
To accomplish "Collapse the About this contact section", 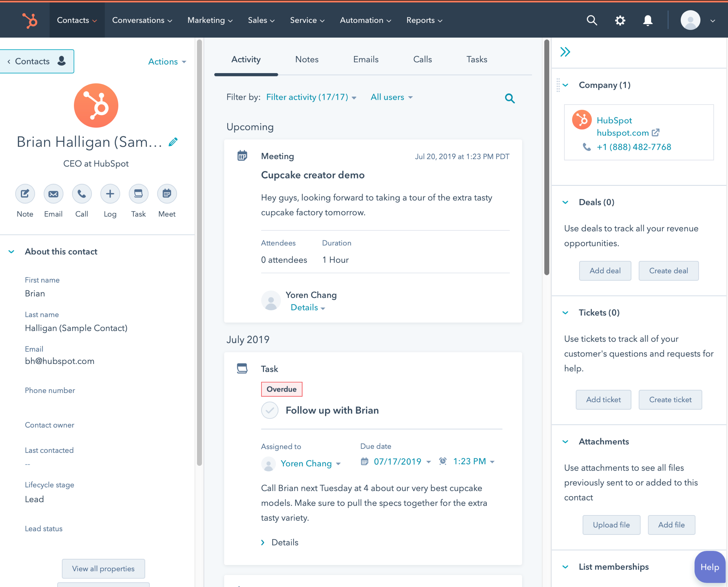I will pyautogui.click(x=11, y=252).
